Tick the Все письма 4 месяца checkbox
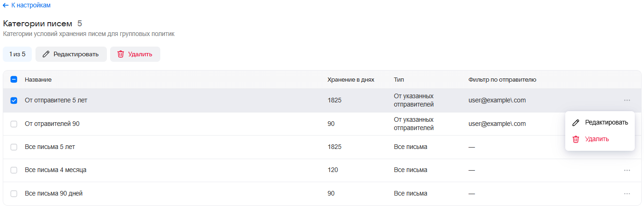The image size is (644, 208). click(x=14, y=170)
